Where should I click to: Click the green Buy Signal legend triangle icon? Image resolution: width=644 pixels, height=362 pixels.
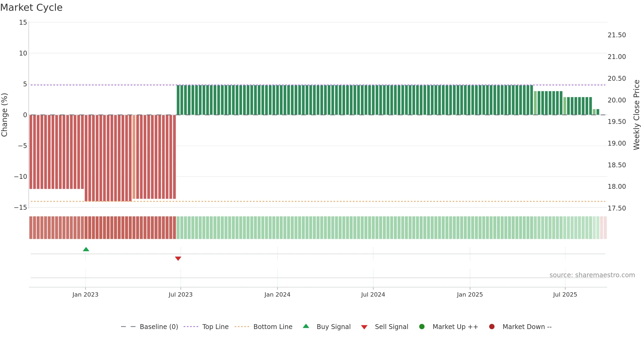(x=306, y=326)
